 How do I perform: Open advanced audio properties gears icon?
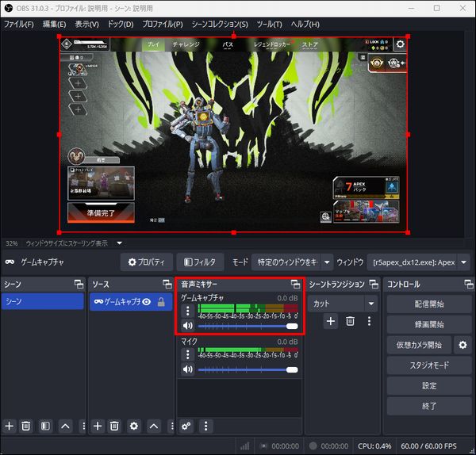pyautogui.click(x=186, y=426)
